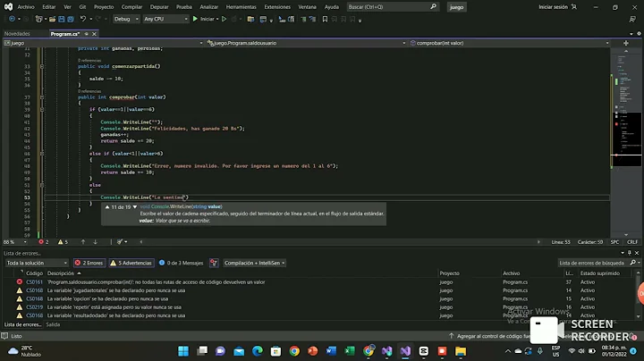
Task: Toggle the 5 Advertencias filter
Action: pos(131,263)
